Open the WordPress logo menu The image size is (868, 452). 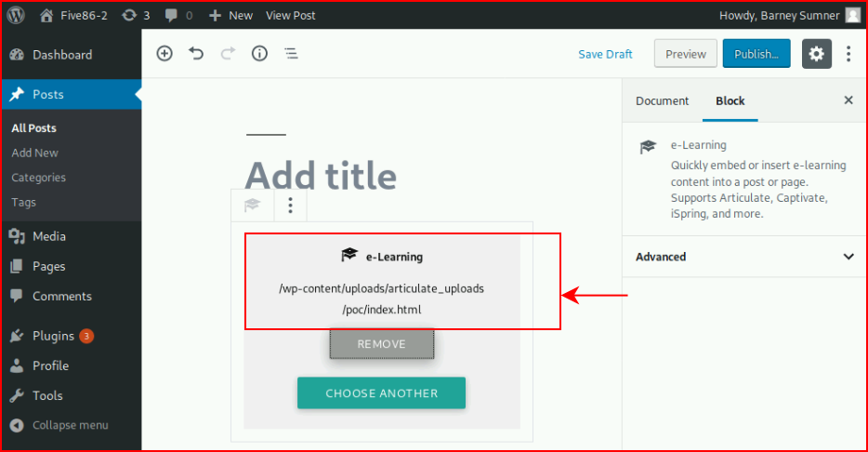(16, 15)
